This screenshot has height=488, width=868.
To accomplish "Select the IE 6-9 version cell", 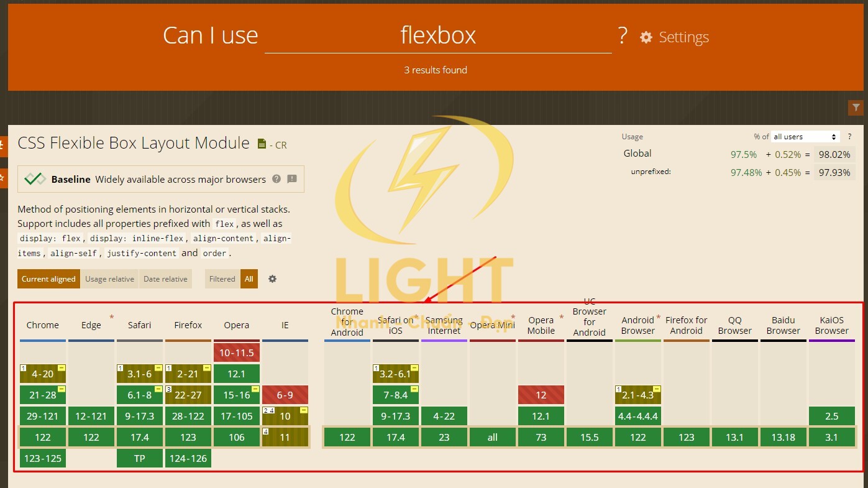I will pos(285,395).
